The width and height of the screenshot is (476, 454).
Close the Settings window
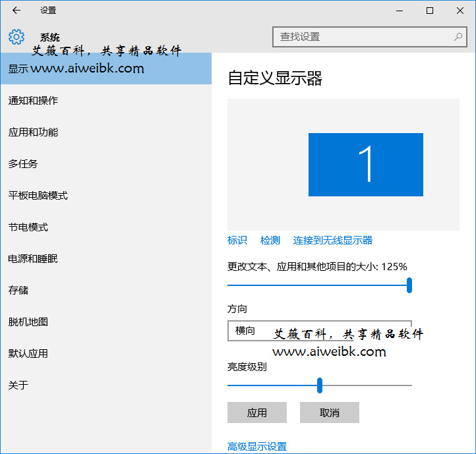tap(460, 11)
